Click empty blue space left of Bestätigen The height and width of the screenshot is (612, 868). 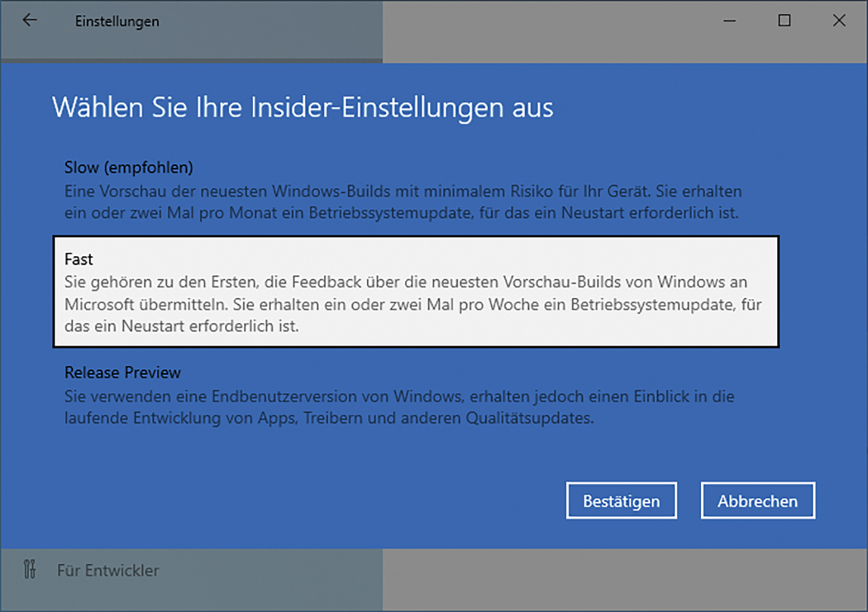358,501
